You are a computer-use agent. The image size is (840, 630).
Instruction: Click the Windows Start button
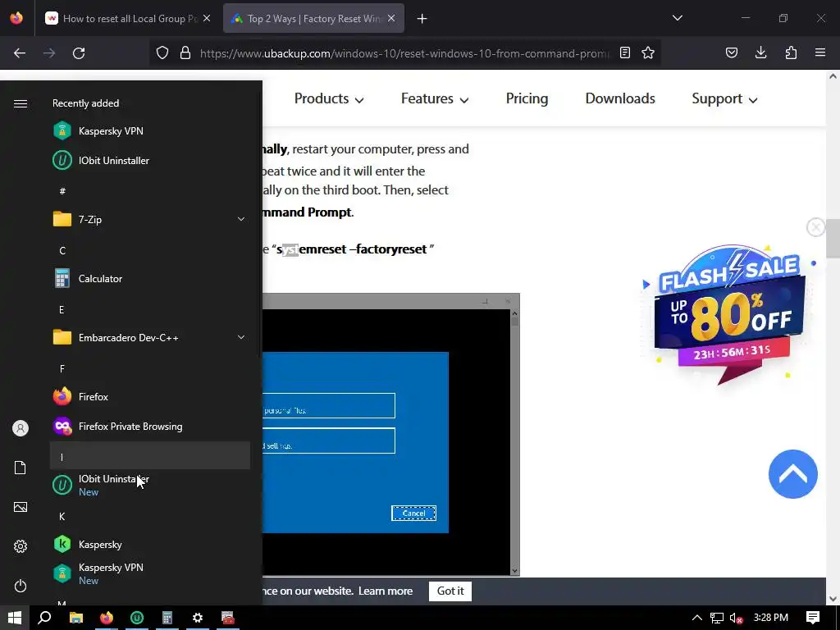15,618
